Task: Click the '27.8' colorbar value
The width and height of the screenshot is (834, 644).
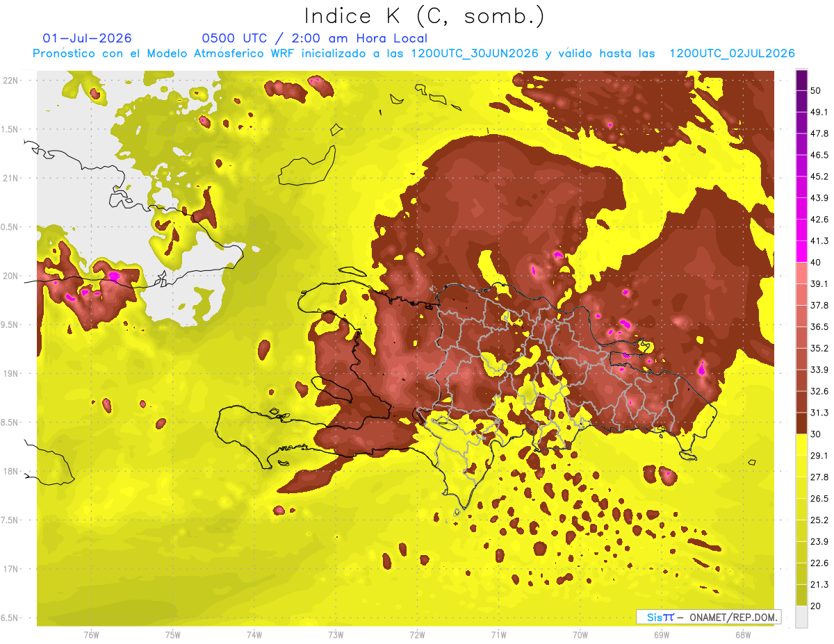Action: click(819, 477)
